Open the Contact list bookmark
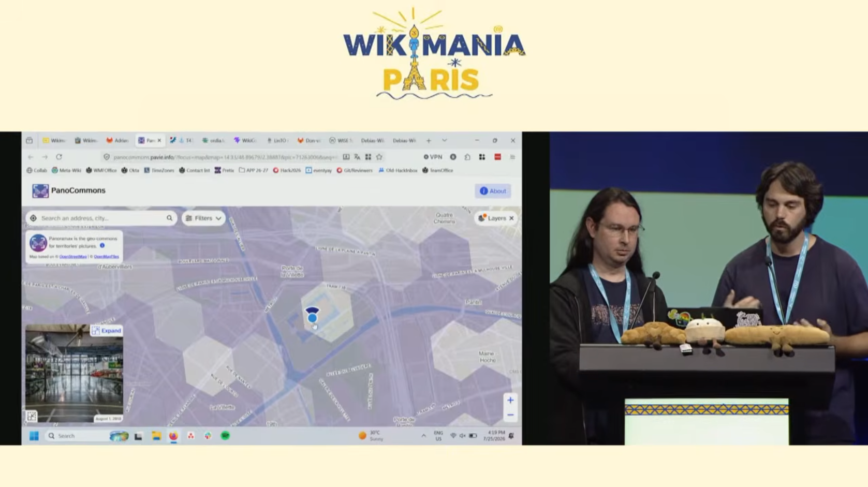Screen dimensions: 868x487 coord(194,170)
